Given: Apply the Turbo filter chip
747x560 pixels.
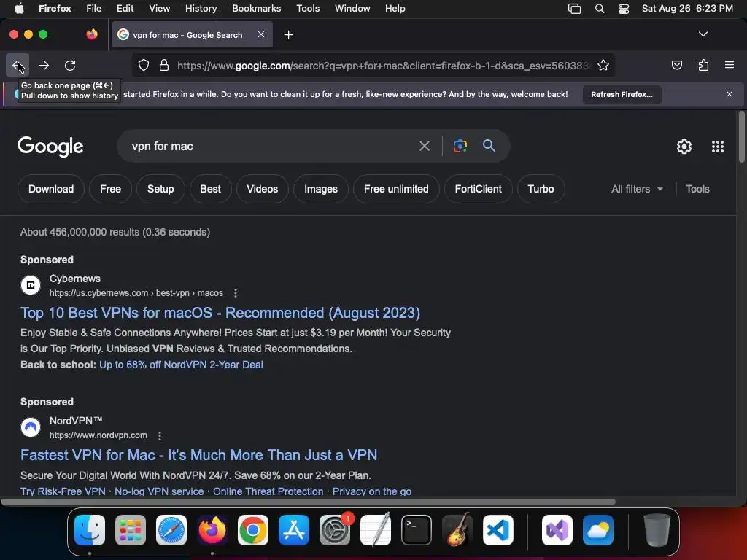Looking at the screenshot, I should [541, 189].
